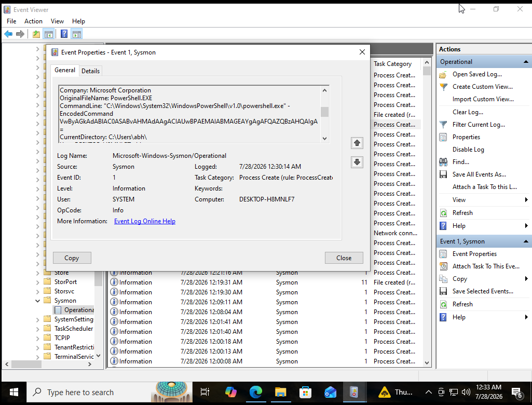Click the Filter Current Log funnel icon
This screenshot has width=532, height=405.
443,125
